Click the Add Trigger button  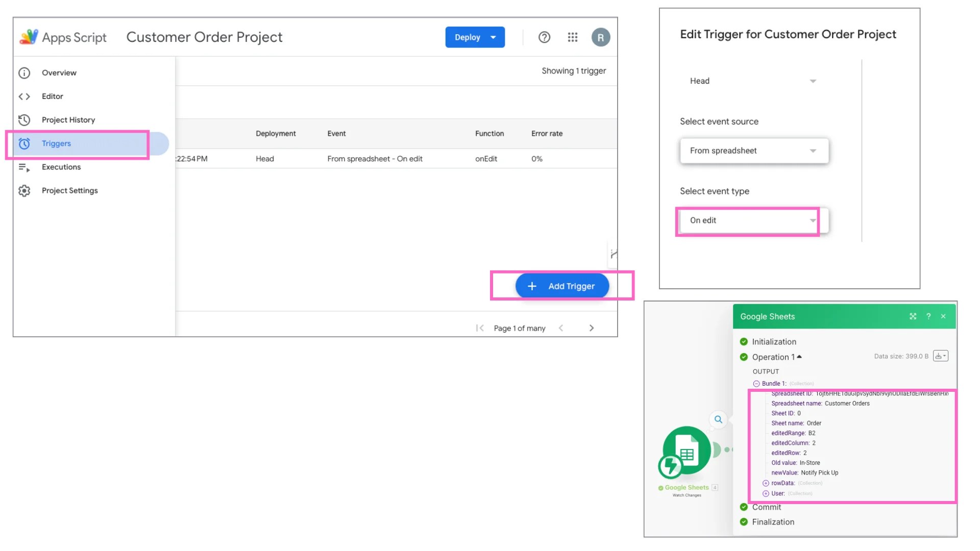click(562, 286)
